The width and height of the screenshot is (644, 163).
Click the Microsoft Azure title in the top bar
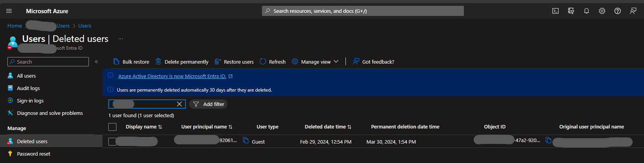[x=47, y=11]
